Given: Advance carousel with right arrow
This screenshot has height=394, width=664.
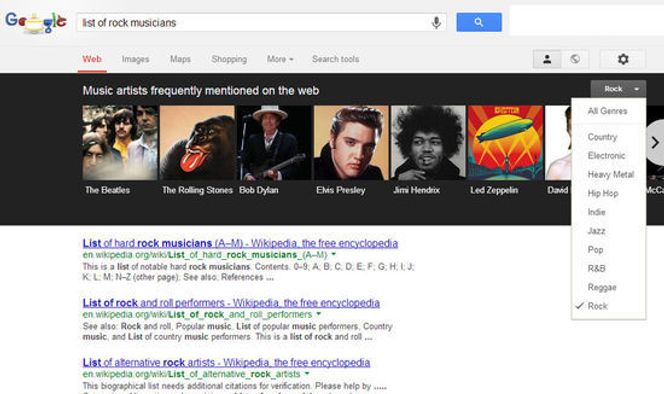Looking at the screenshot, I should click(655, 142).
